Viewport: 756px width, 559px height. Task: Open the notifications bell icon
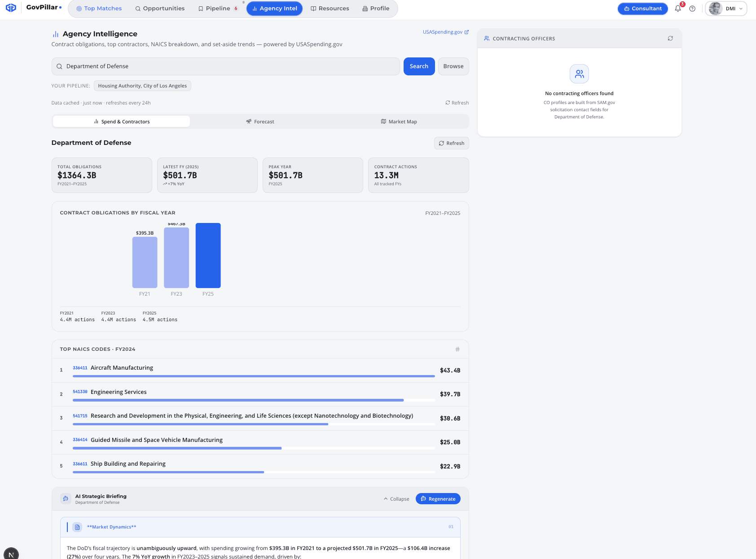click(678, 9)
